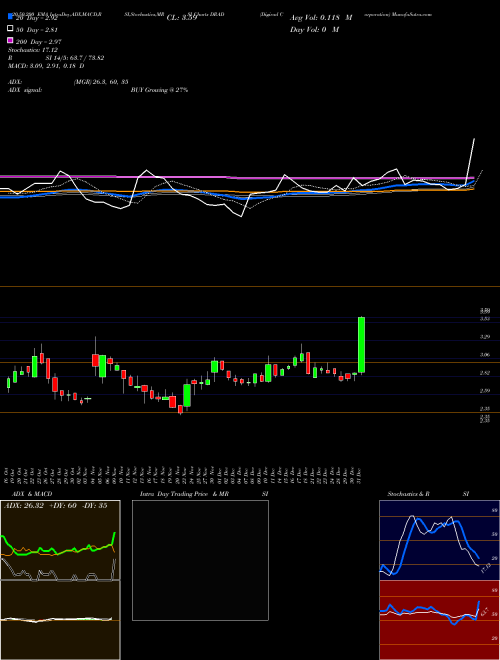Click the 'Avg Vol: 0.118 M' text
Screen dimensions: 500x660
321,18
